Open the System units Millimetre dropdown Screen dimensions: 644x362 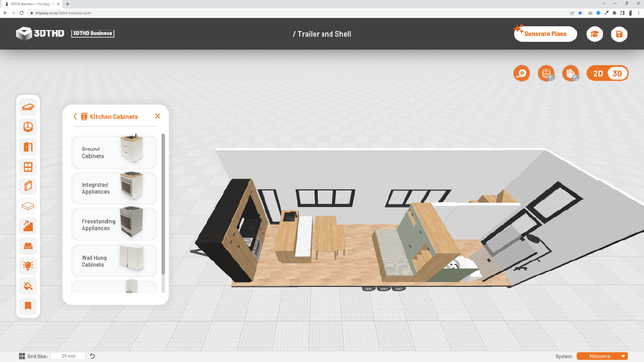602,356
